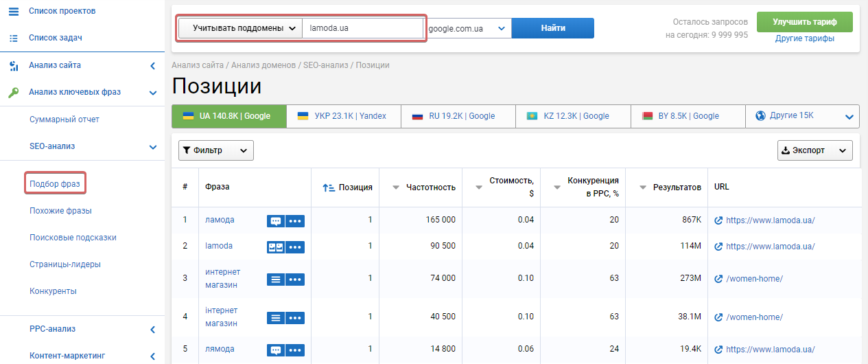The image size is (868, 364).
Task: Open the SERP features icon for phrase lamoda
Action: 276,247
